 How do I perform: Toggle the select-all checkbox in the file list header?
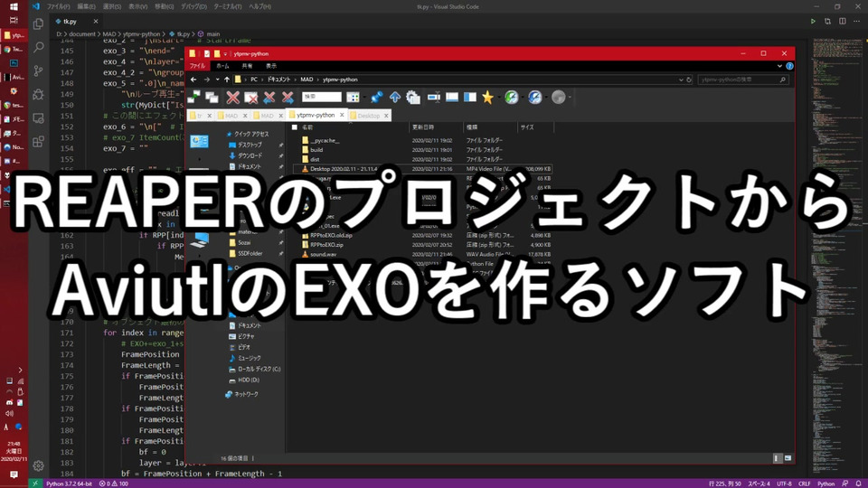295,127
